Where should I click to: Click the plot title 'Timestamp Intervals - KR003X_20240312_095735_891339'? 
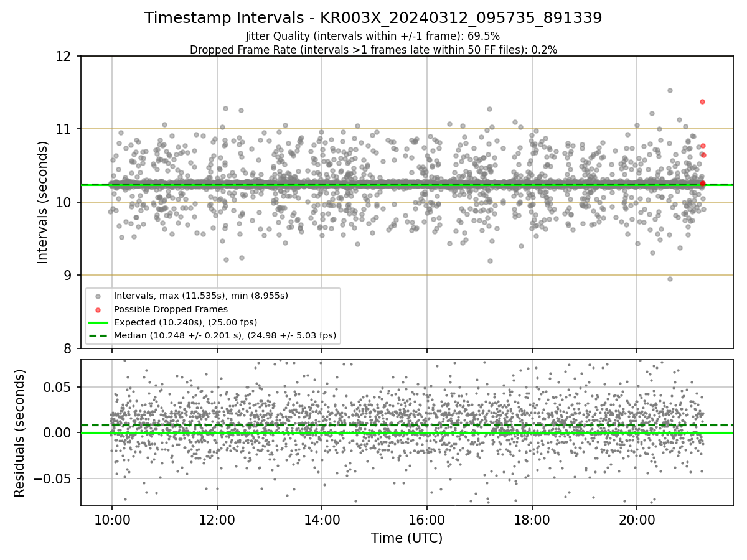374,18
